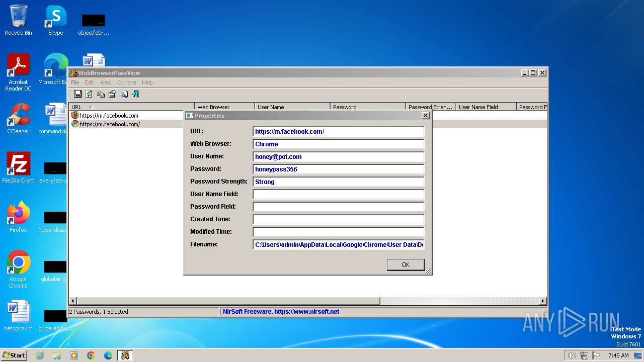Open the Firefox desktop shortcut
This screenshot has width=644, height=362.
coord(18,217)
